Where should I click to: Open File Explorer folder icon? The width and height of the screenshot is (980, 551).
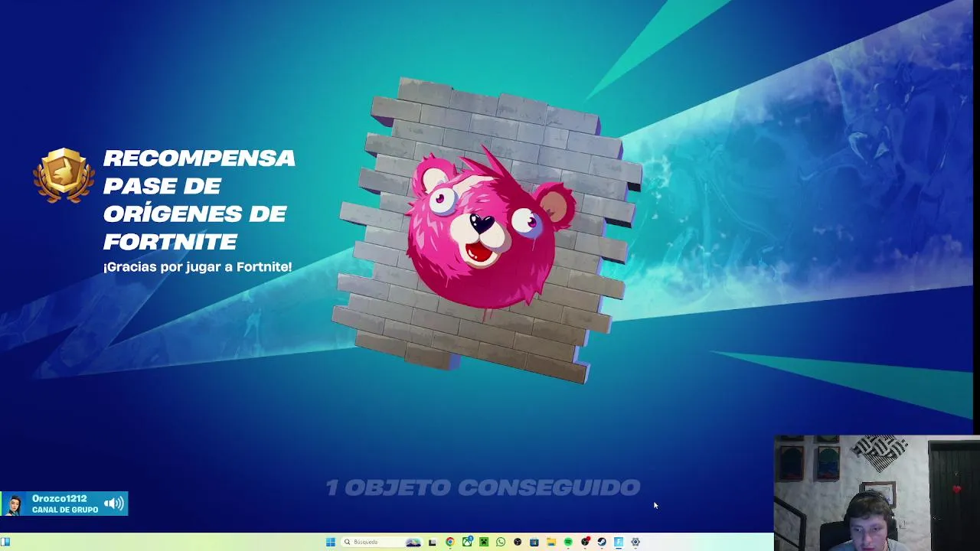point(551,542)
